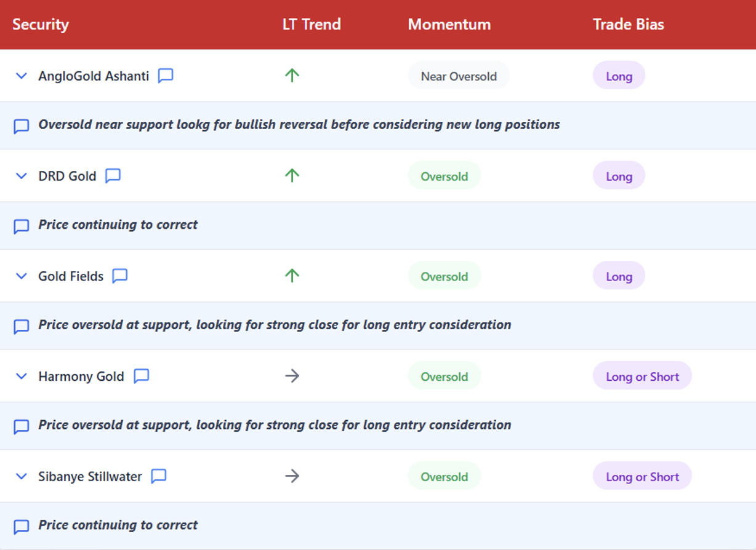Click comment icon next to Harmony Gold
Image resolution: width=756 pixels, height=550 pixels.
[142, 376]
